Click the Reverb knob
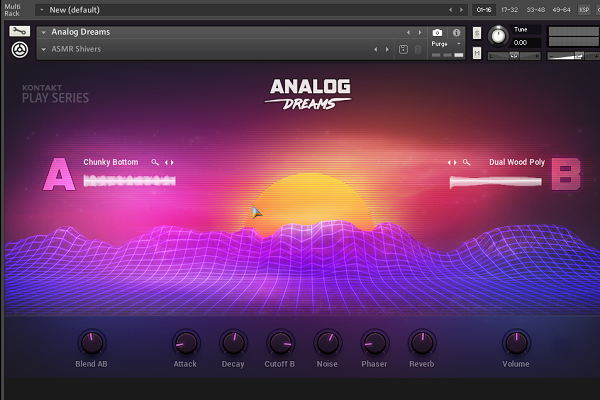The image size is (600, 400). (x=422, y=343)
